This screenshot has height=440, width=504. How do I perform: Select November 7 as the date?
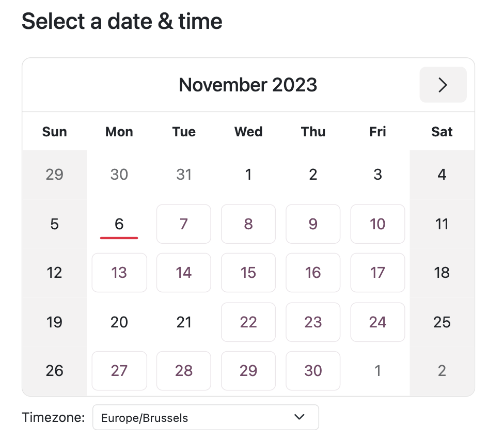coord(184,224)
